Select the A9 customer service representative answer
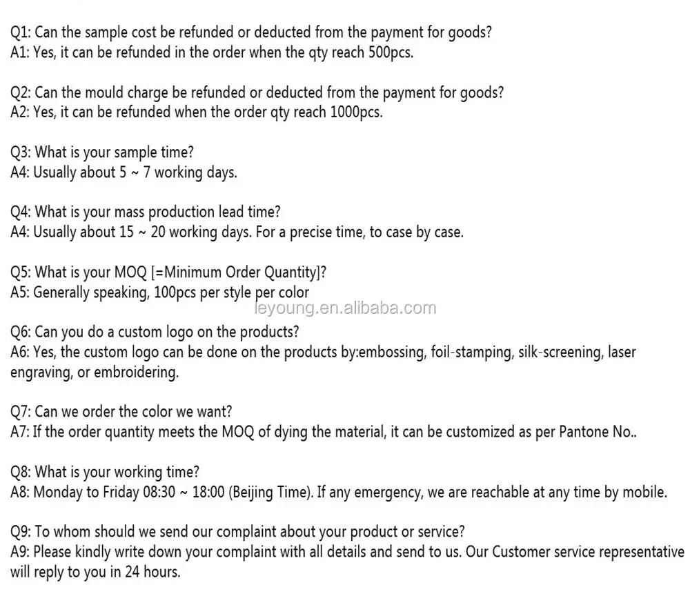 pyautogui.click(x=347, y=553)
